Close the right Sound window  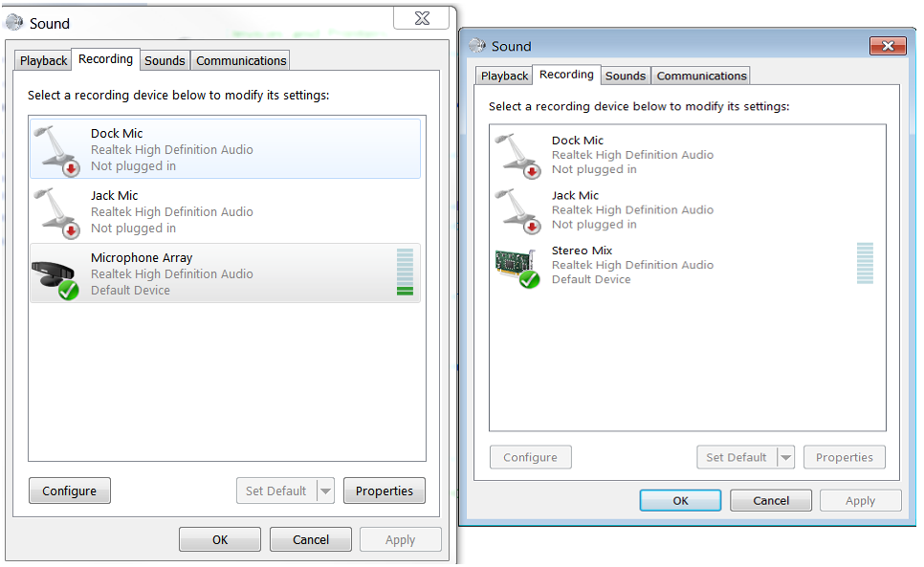pyautogui.click(x=888, y=45)
